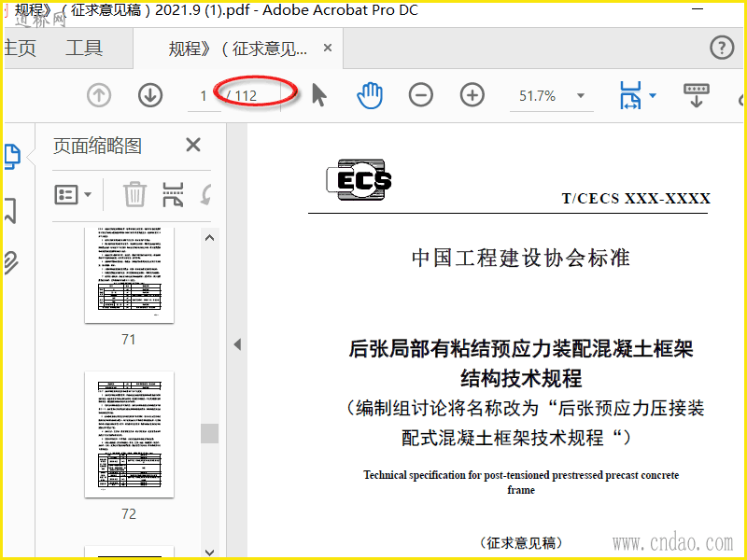Open Help via the question mark icon
747x560 pixels.
(x=722, y=48)
